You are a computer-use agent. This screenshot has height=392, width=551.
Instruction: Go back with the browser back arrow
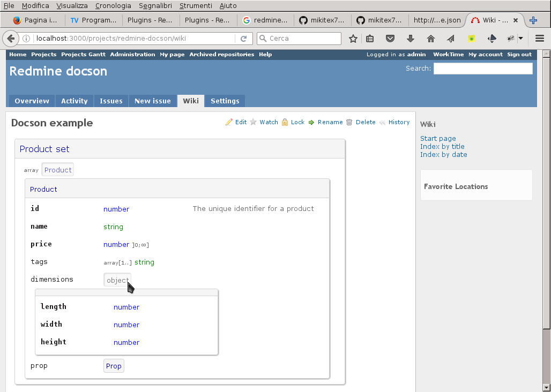point(11,38)
